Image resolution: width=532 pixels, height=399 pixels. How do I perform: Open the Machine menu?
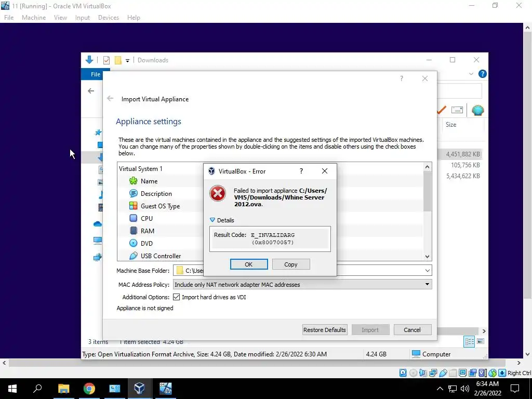pos(34,17)
